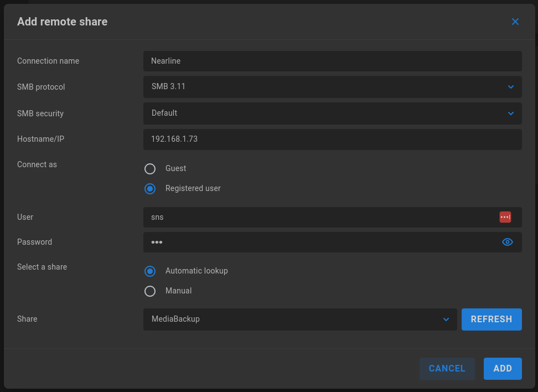Close the Add remote share dialog

(x=515, y=22)
